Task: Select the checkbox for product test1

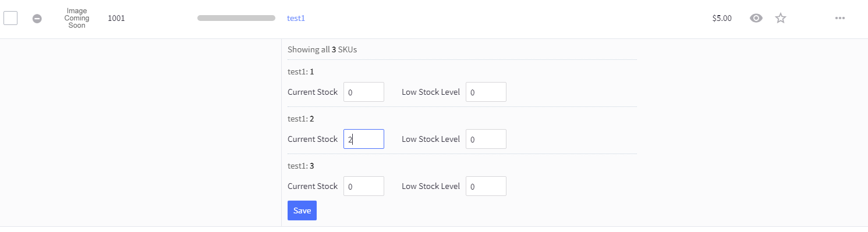Action: [10, 18]
